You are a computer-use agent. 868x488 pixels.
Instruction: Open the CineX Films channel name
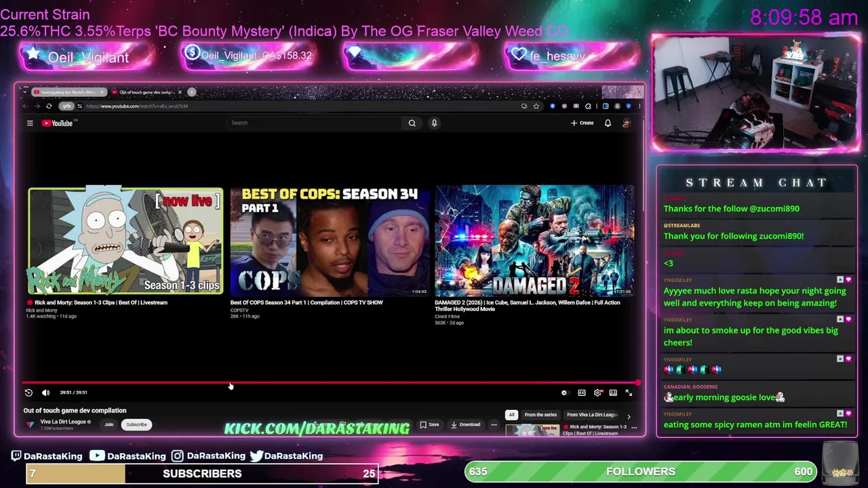pos(447,317)
